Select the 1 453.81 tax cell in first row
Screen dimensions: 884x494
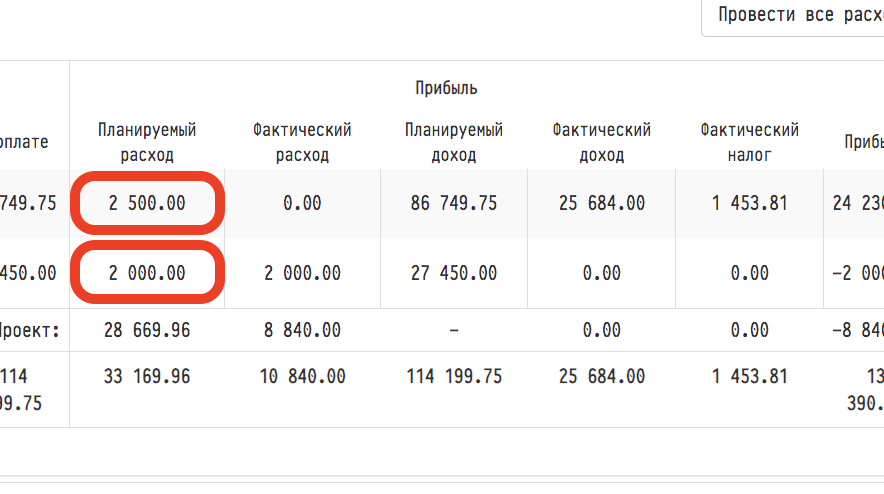pyautogui.click(x=750, y=203)
